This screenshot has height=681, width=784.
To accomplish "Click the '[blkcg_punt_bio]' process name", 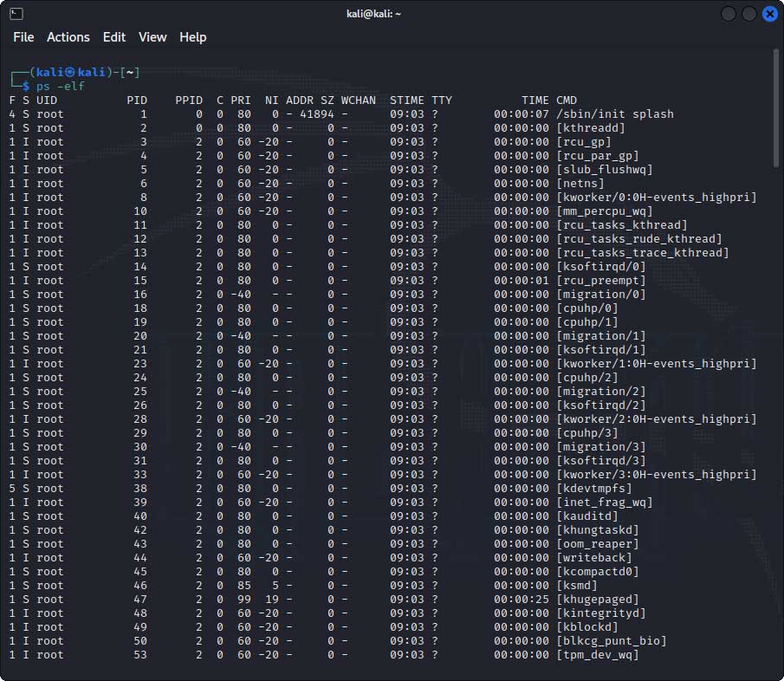I will (x=612, y=641).
